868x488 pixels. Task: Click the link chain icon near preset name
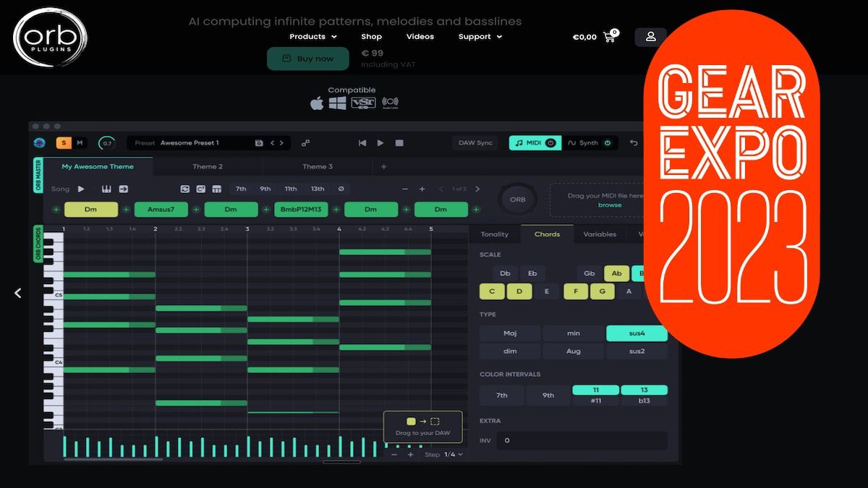307,143
